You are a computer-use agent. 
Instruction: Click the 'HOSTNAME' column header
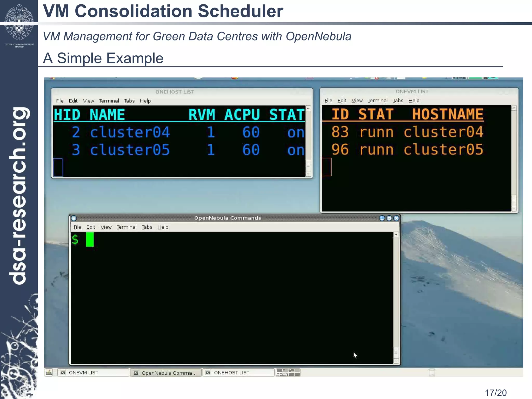tap(448, 114)
